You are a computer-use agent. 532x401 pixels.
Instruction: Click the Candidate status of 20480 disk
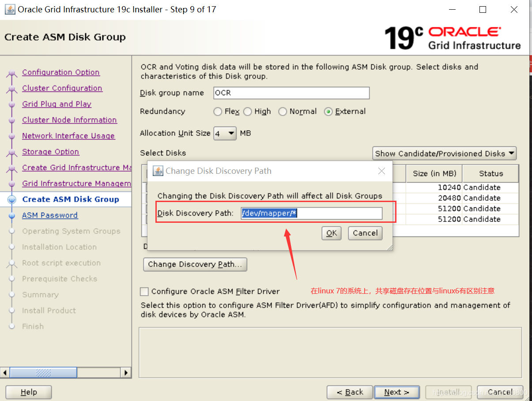pyautogui.click(x=490, y=198)
